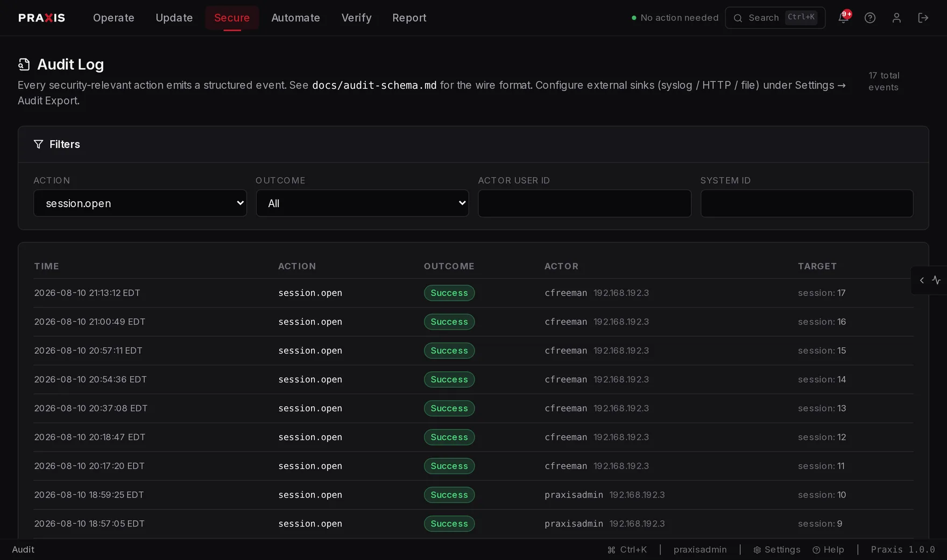The width and height of the screenshot is (947, 560).
Task: Open the Update menu
Action: pos(174,18)
